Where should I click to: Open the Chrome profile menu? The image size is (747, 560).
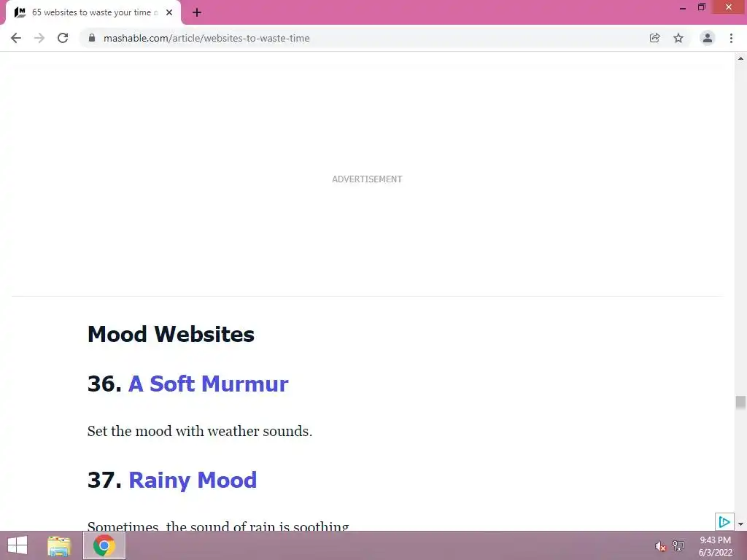708,38
